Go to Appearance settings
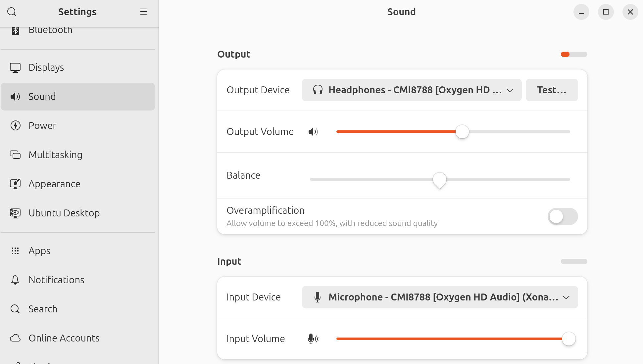Image resolution: width=643 pixels, height=364 pixels. click(x=54, y=184)
